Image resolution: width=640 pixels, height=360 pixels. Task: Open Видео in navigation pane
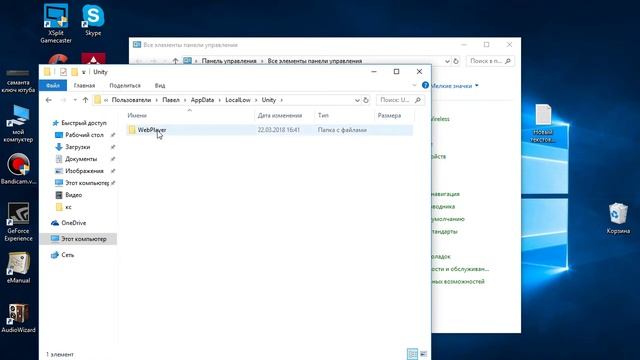[73, 195]
